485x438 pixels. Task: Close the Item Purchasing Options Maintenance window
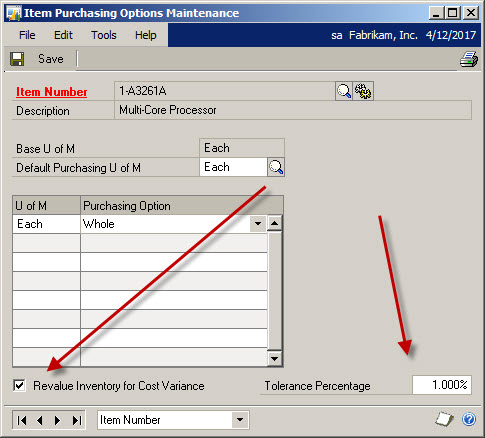pos(471,13)
